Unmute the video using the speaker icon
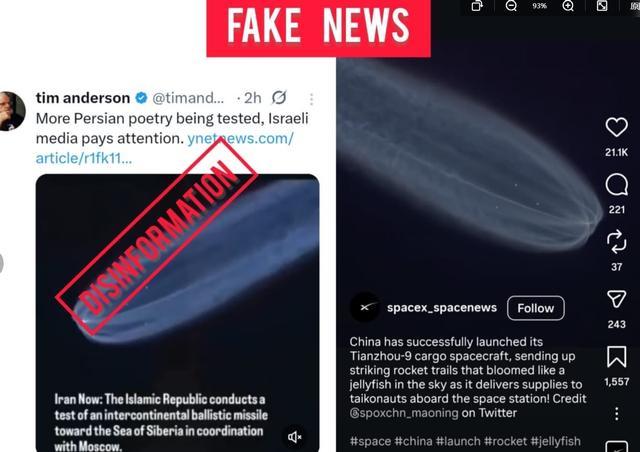640x452 pixels. click(x=294, y=437)
